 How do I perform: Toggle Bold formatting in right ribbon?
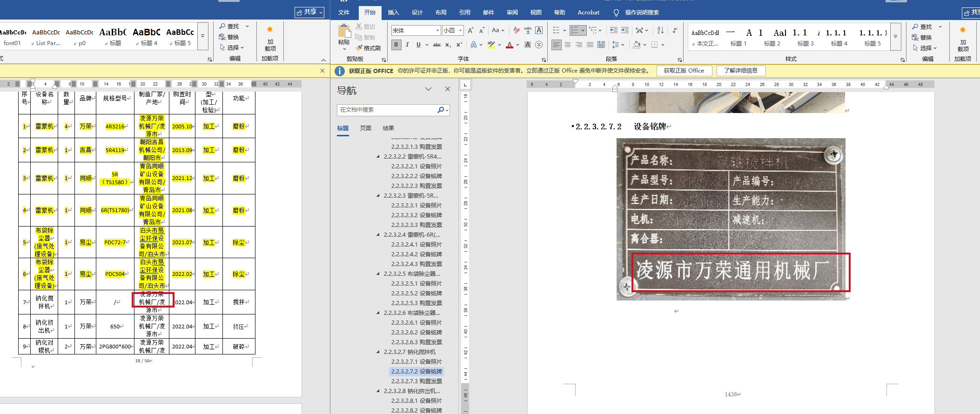[x=396, y=45]
